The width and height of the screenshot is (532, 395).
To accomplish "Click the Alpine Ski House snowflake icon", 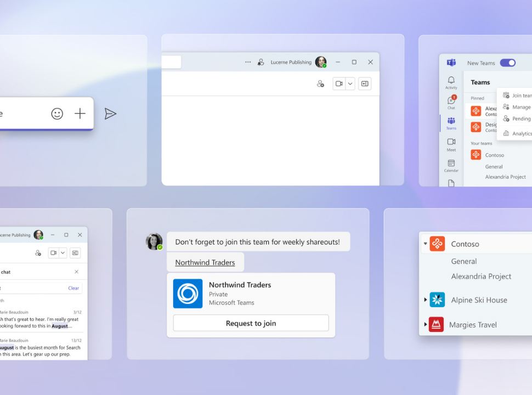I will tap(437, 300).
